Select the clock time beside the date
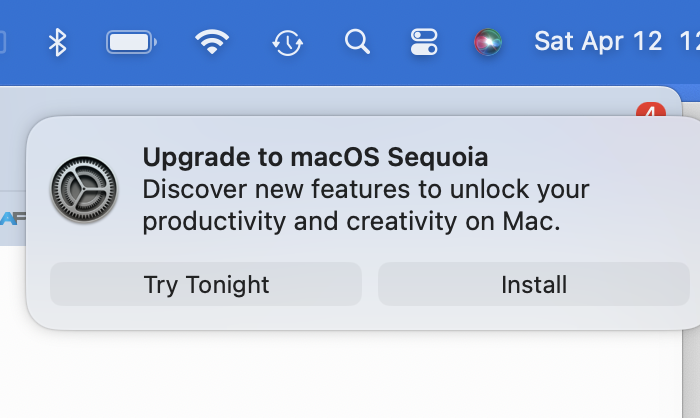This screenshot has height=418, width=700. (x=689, y=41)
